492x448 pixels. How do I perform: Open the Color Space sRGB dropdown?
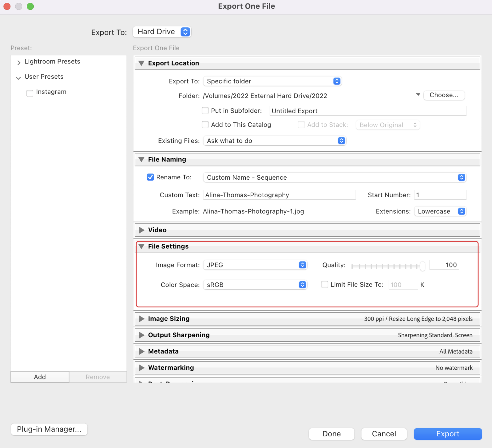click(x=302, y=285)
